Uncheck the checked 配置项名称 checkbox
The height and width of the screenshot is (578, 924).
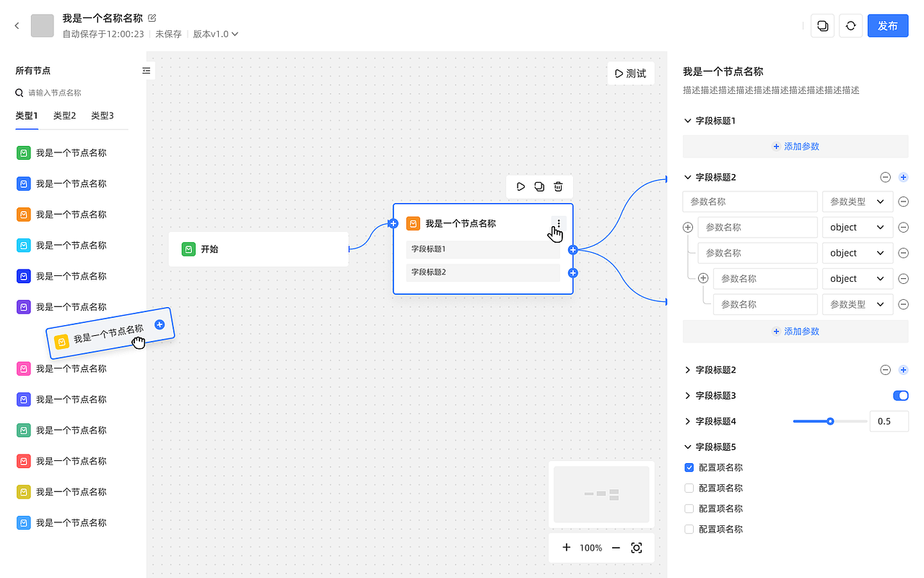click(x=689, y=467)
